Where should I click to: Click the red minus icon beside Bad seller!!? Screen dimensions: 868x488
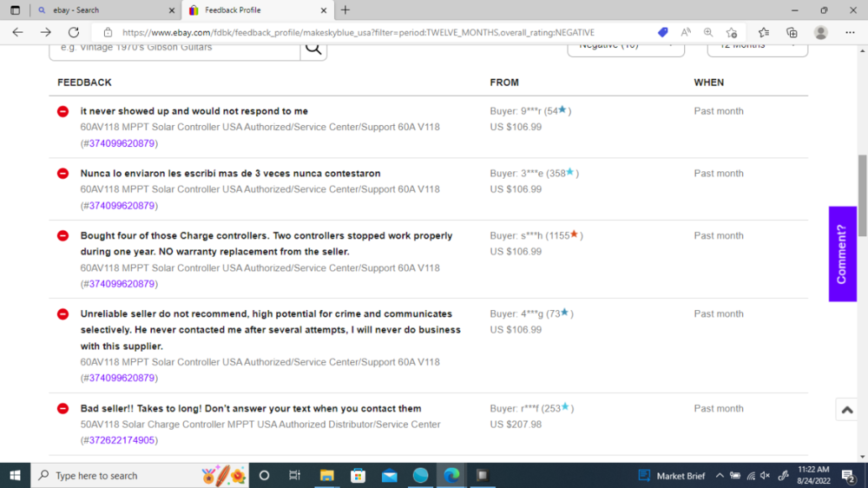63,409
